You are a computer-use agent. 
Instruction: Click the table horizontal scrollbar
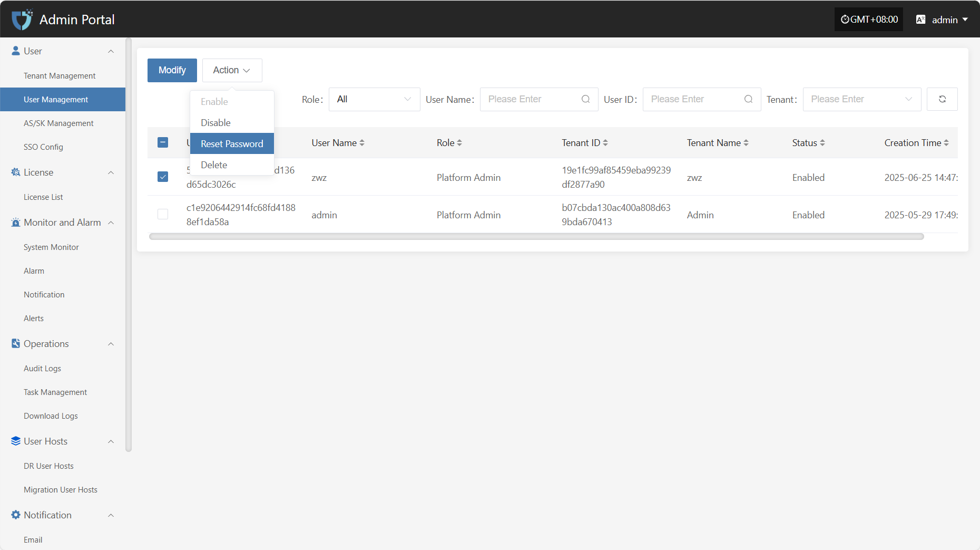click(x=536, y=236)
